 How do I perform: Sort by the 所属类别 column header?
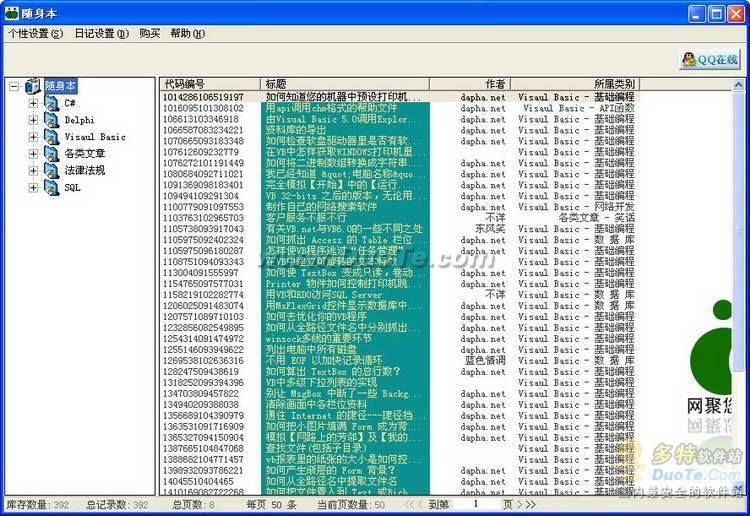(x=575, y=84)
